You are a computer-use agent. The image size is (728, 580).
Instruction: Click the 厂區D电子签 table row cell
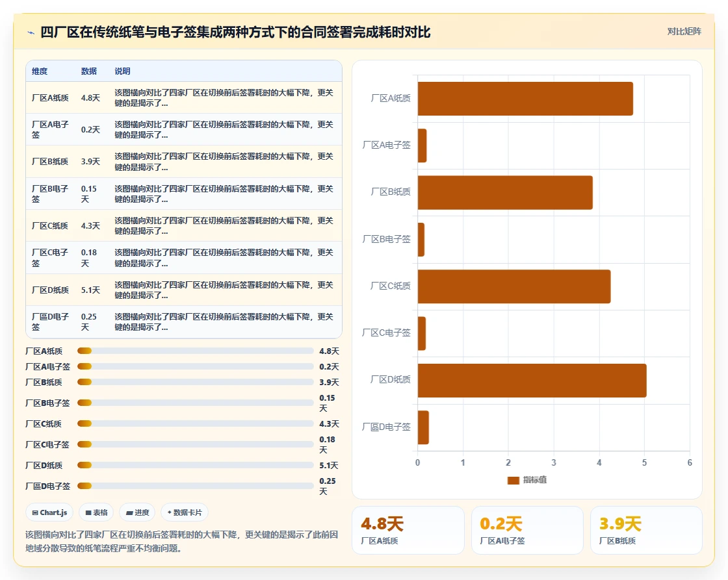click(x=50, y=322)
